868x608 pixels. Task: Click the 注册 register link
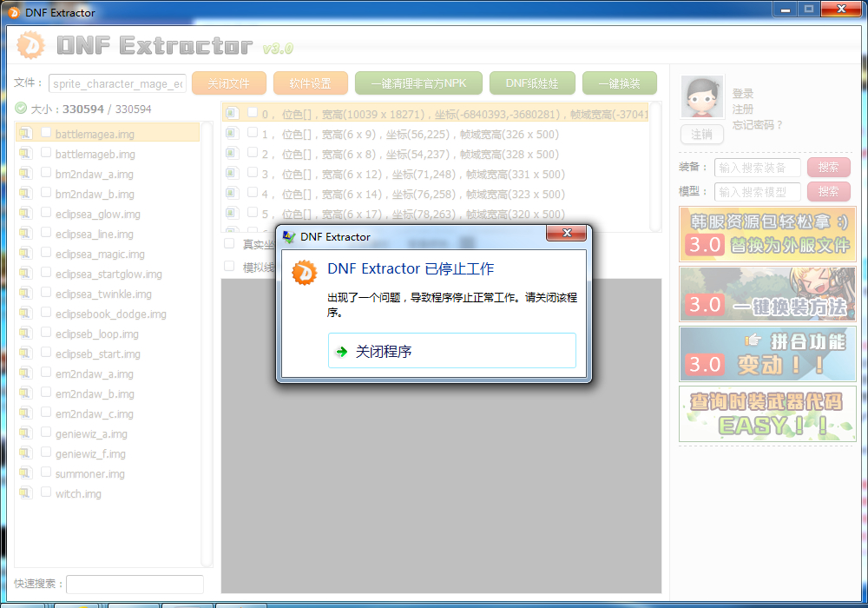(x=743, y=109)
